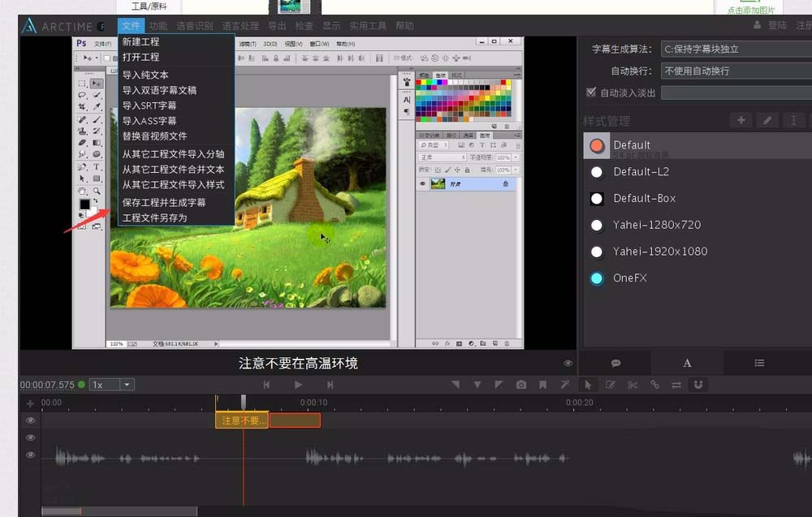Open the 文件 menu
This screenshot has width=812, height=517.
click(131, 26)
